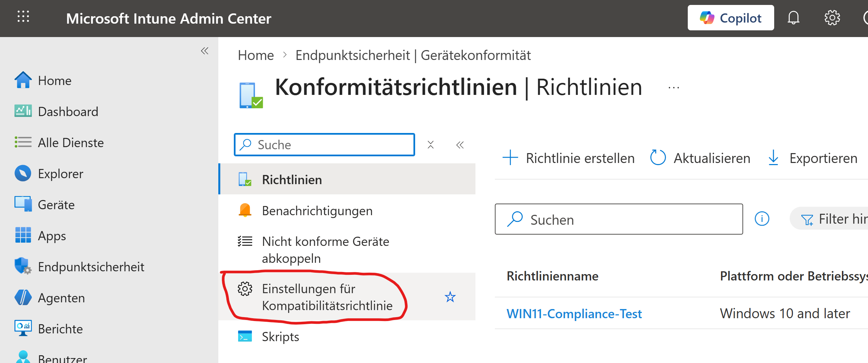Collapse the main left navigation sidebar
This screenshot has width=868, height=363.
205,51
